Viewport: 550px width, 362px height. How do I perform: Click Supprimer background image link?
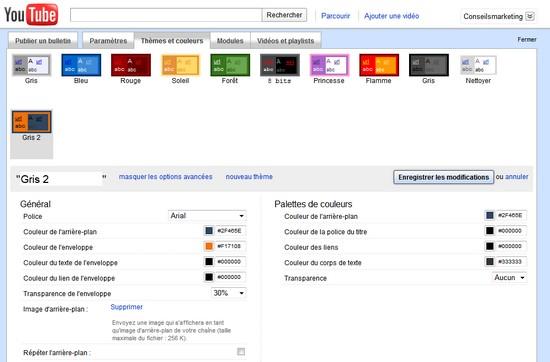pos(127,307)
